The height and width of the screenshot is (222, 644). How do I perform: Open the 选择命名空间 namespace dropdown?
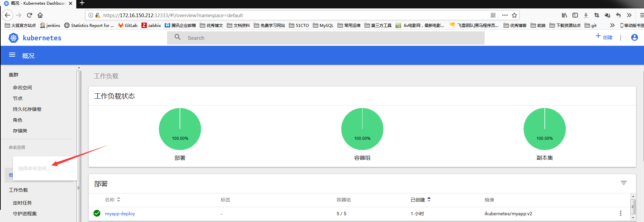[45, 168]
